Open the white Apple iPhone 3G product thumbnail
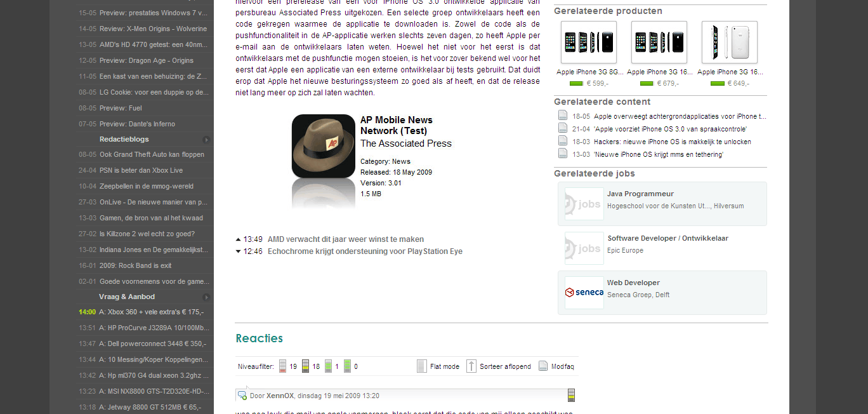This screenshot has width=868, height=414. tap(729, 43)
